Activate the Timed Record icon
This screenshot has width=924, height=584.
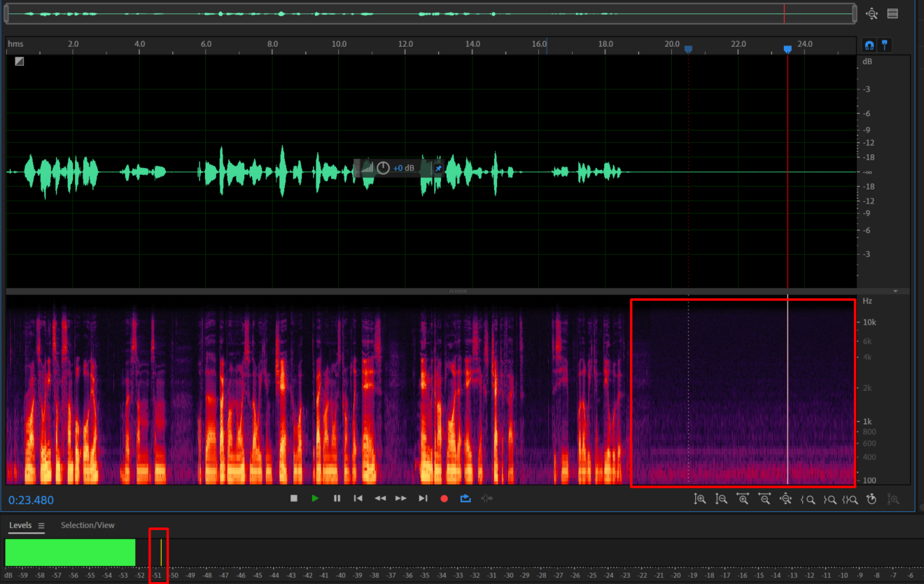pos(871,499)
